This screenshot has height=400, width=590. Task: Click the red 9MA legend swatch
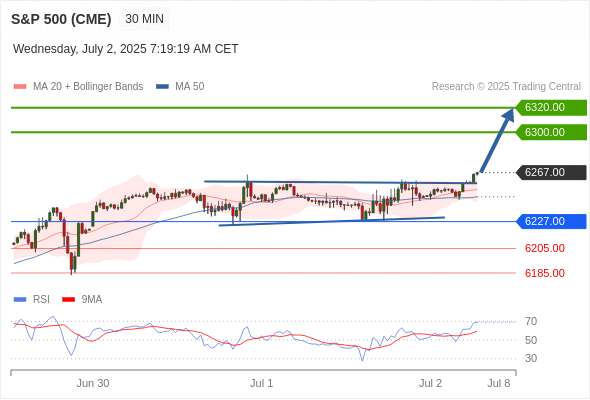(x=68, y=300)
